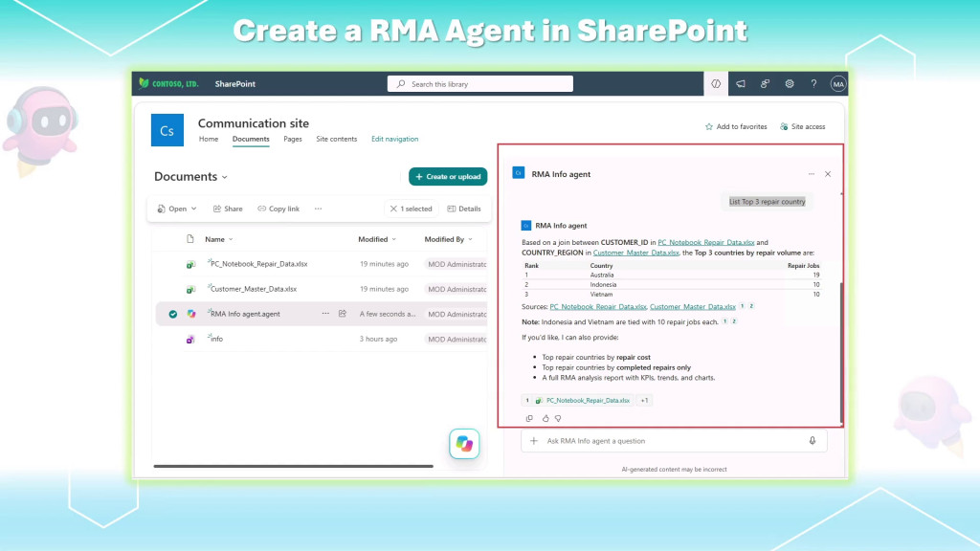Deselect the RMA Info agent.agent checkbox

click(x=173, y=314)
